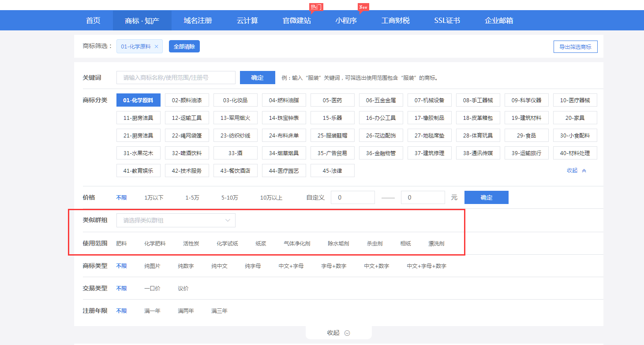Select category 42-技术服务
Image resolution: width=644 pixels, height=345 pixels.
pos(187,171)
